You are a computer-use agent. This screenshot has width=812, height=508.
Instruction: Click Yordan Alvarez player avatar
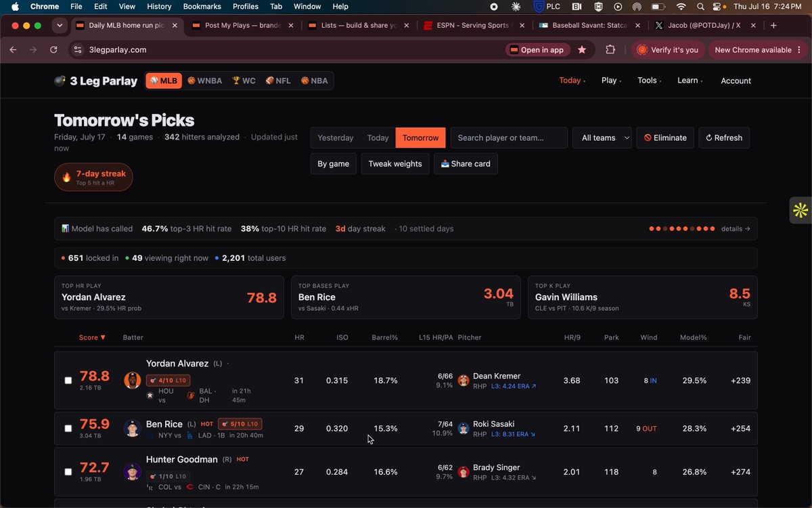coord(133,380)
